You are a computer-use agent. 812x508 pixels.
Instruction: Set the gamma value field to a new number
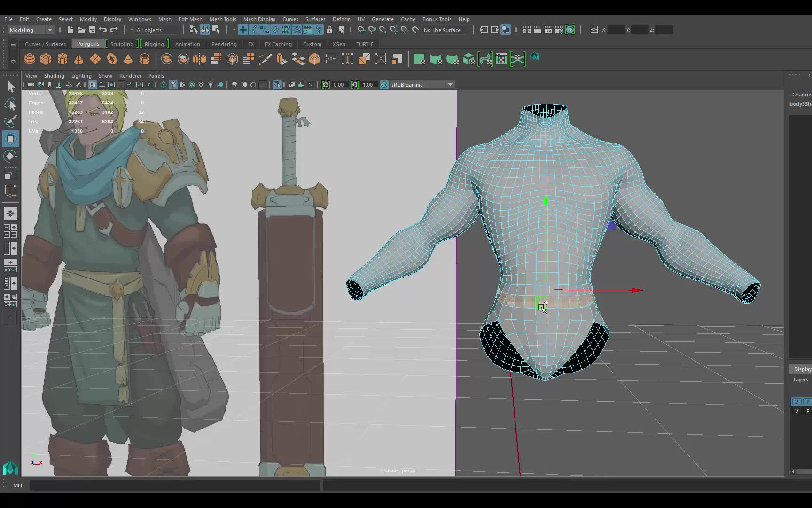tap(368, 85)
